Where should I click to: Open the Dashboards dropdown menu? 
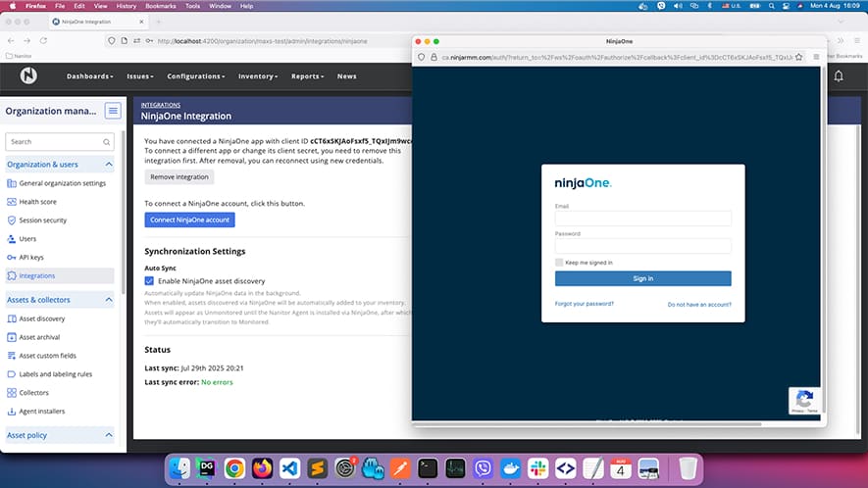[89, 76]
